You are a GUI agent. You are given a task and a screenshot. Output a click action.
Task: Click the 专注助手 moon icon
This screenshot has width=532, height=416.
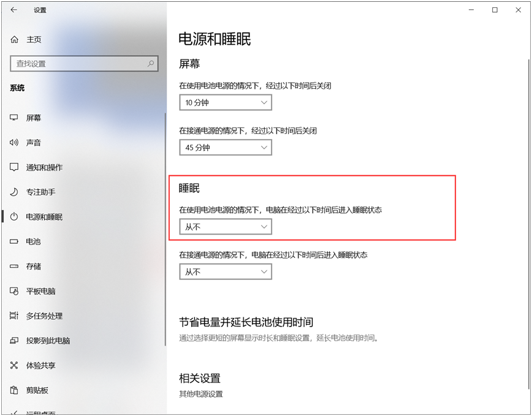pos(14,192)
